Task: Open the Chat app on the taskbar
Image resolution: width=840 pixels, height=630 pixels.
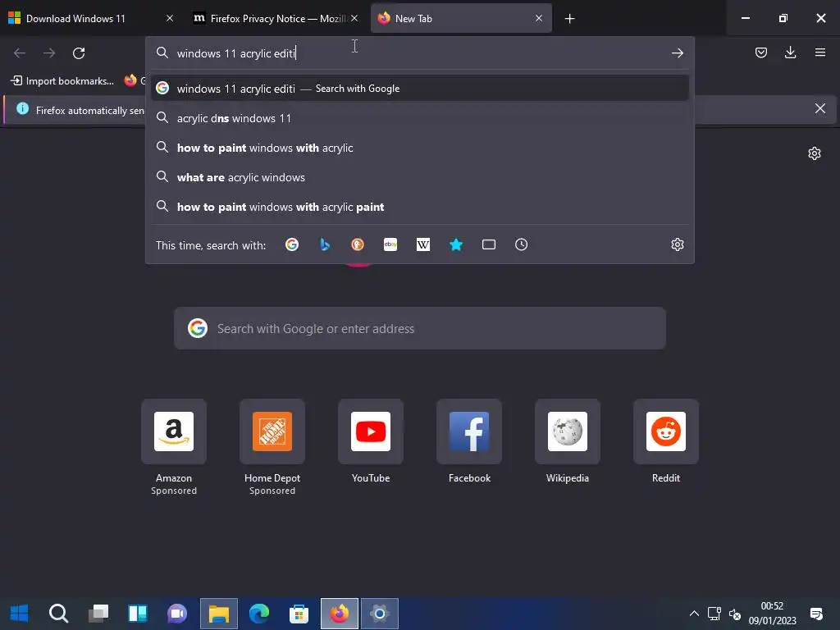Action: [x=177, y=614]
